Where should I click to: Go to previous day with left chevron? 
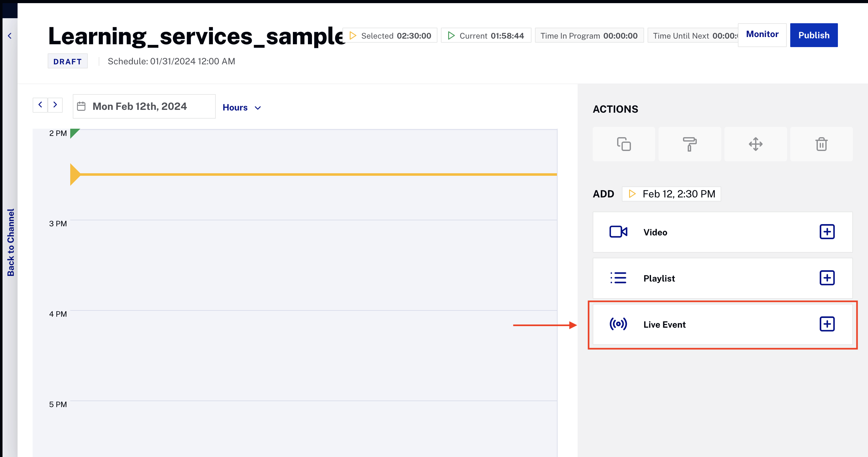point(40,105)
